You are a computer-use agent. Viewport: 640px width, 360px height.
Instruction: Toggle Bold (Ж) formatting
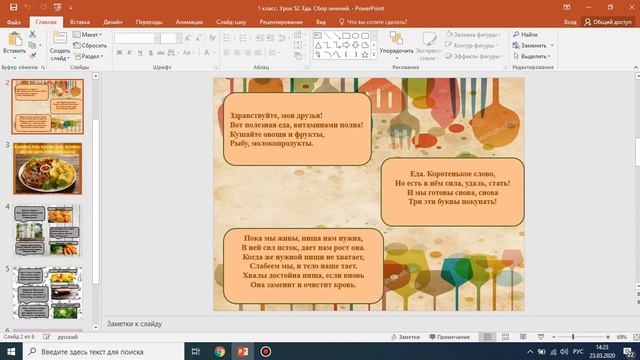pyautogui.click(x=119, y=53)
